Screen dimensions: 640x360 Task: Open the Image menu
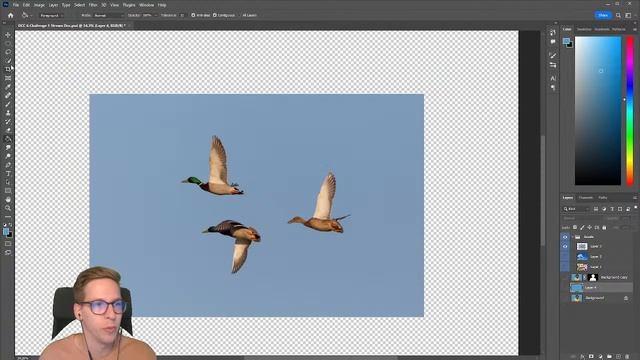[39, 5]
